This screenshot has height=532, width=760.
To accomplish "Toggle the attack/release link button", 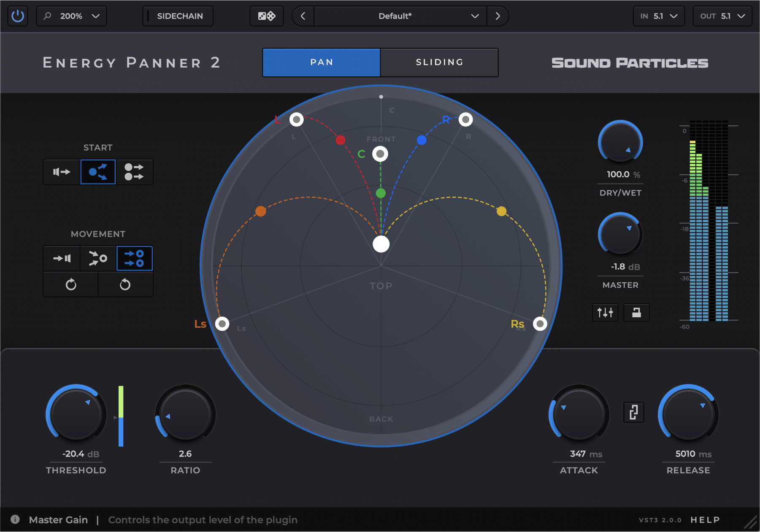I will [634, 412].
